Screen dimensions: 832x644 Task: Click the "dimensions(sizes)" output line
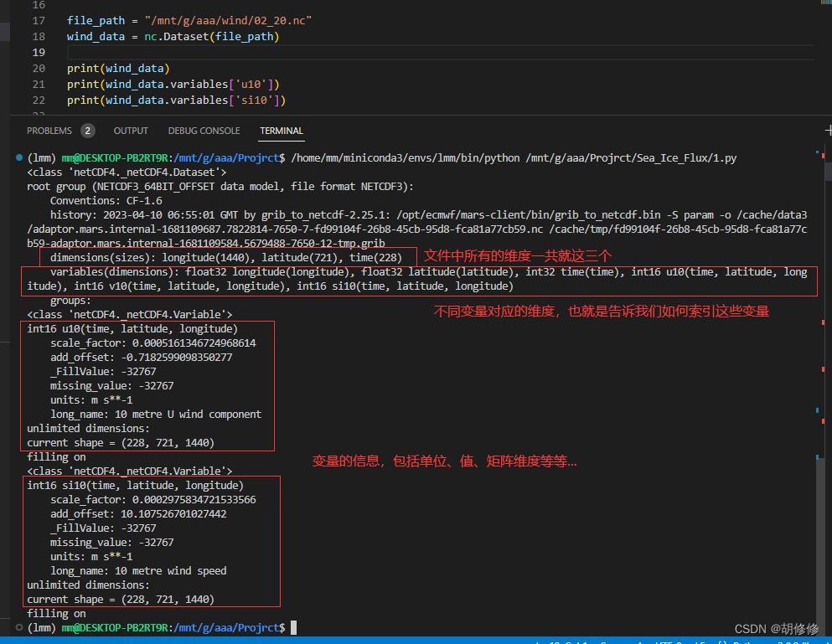coord(226,258)
